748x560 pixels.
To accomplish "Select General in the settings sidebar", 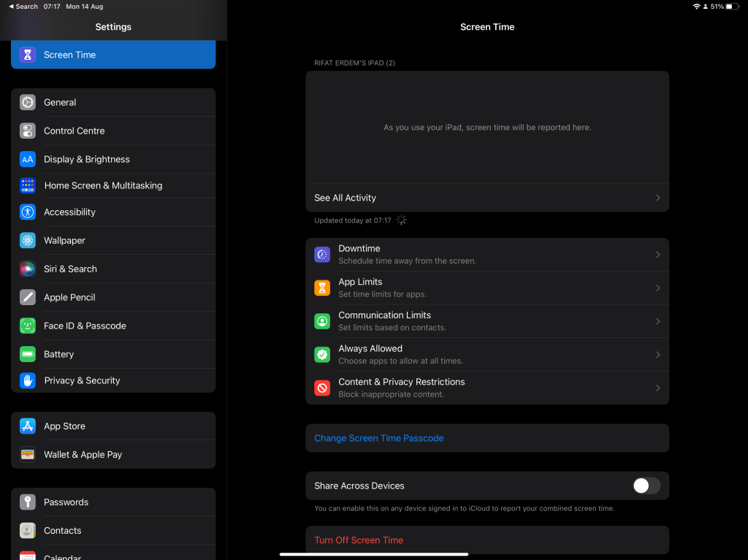I will [x=113, y=102].
